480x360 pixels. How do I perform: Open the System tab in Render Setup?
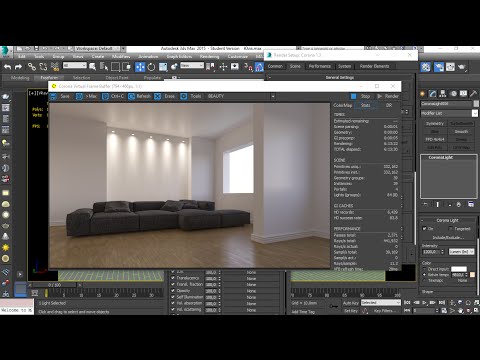[344, 66]
